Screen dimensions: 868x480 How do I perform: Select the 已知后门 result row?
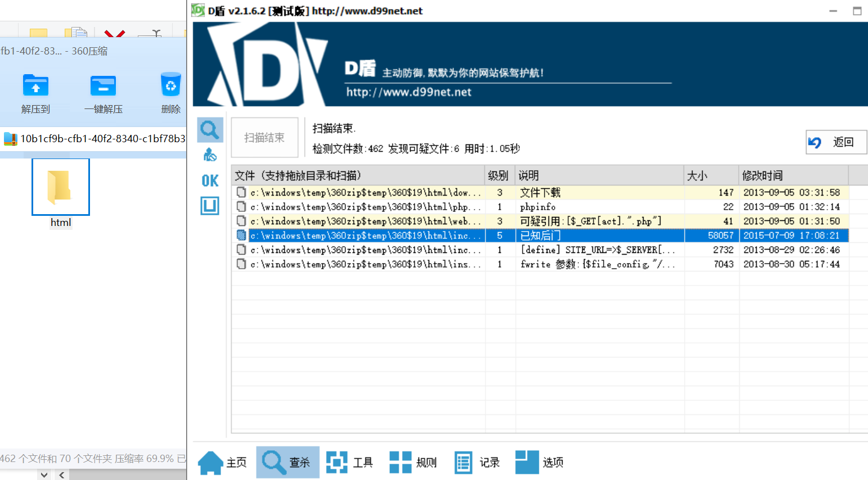(x=540, y=236)
